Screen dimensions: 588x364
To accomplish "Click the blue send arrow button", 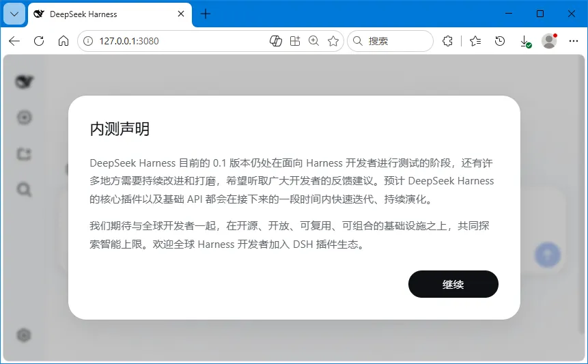I will pyautogui.click(x=548, y=255).
